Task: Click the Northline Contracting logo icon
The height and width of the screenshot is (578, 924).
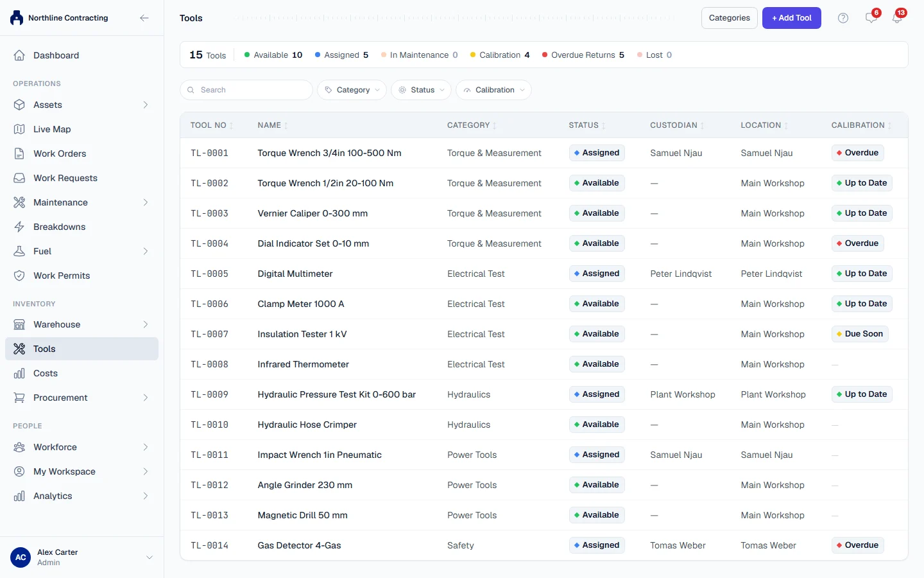Action: tap(17, 18)
